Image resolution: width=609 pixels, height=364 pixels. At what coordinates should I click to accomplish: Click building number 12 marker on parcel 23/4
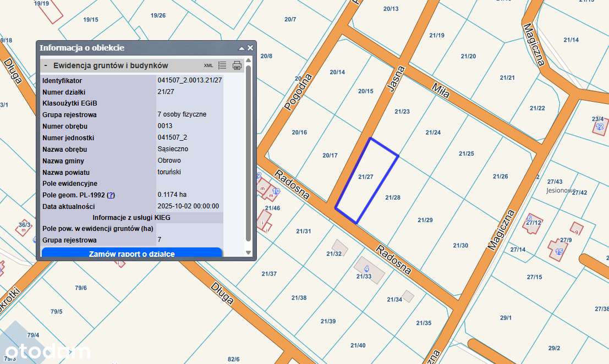pos(600,126)
